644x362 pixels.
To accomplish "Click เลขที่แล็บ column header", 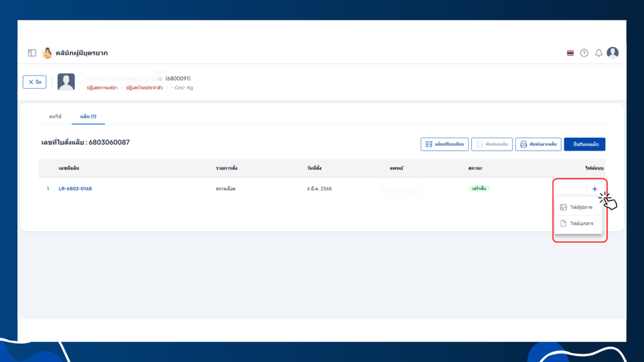I will [69, 168].
